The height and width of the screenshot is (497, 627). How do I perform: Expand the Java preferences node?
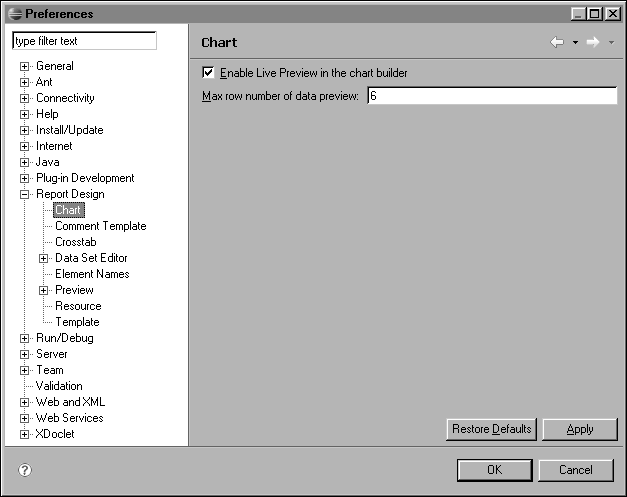coord(25,162)
